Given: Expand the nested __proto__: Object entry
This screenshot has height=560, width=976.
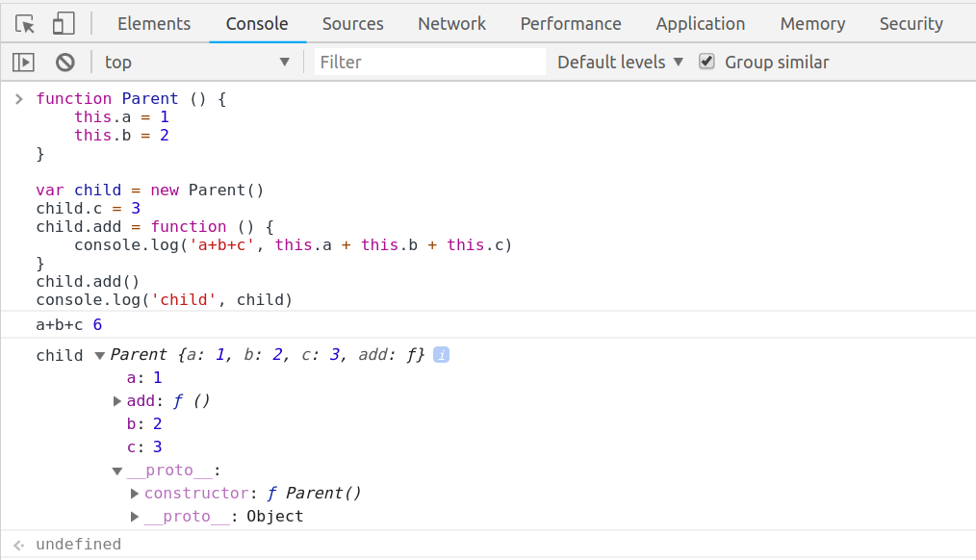Looking at the screenshot, I should coord(135,517).
